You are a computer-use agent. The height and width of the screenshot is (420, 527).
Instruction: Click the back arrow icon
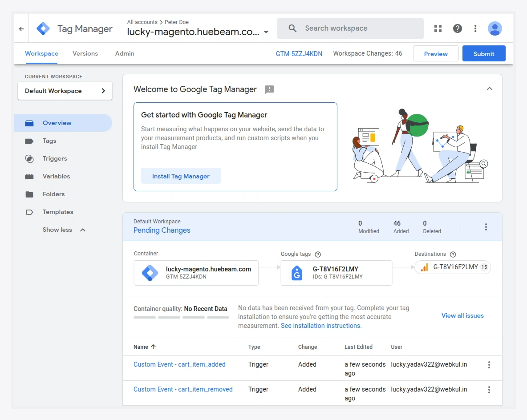click(21, 29)
